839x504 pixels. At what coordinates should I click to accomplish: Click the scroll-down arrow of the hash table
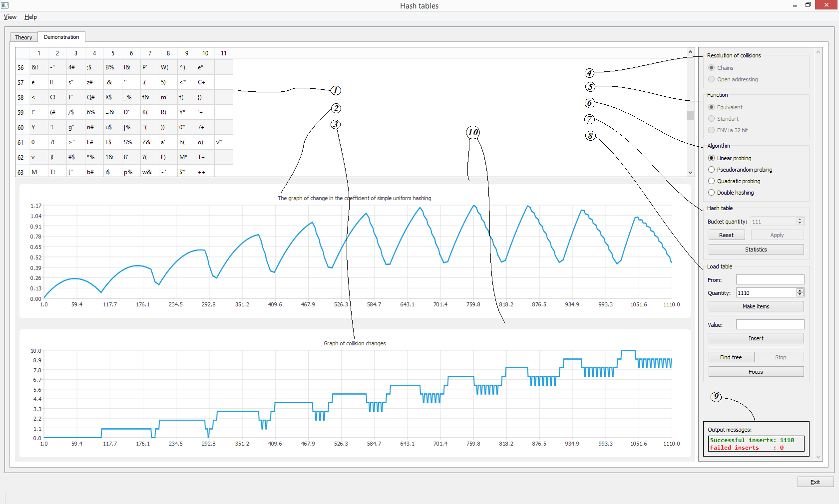coord(690,172)
